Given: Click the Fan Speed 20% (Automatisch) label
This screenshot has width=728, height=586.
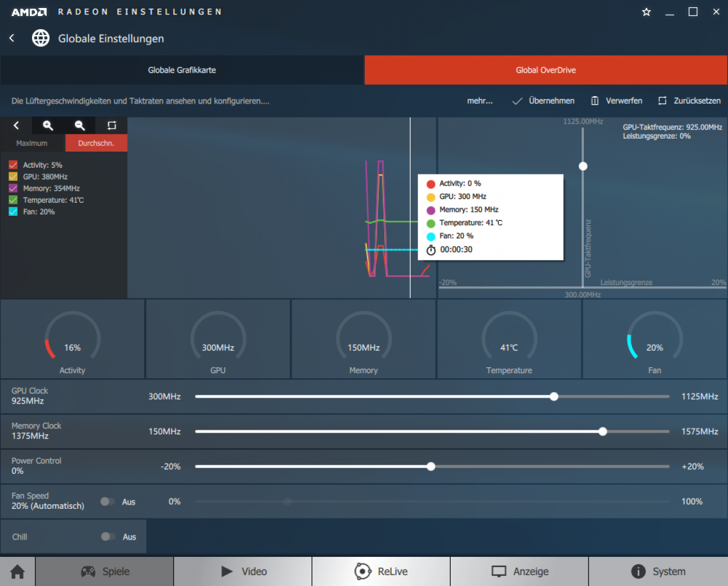Looking at the screenshot, I should click(x=47, y=501).
